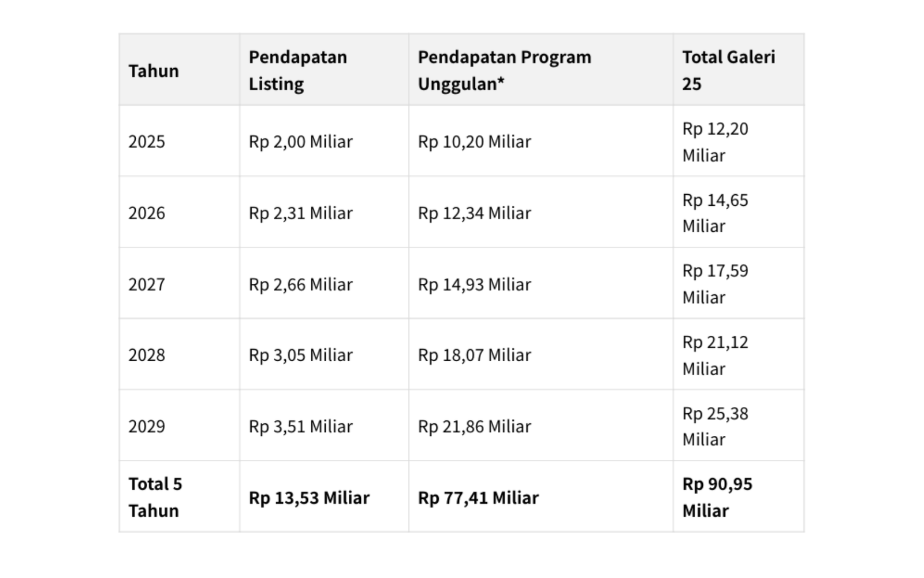Click the 2027 year cell
Image resolution: width=924 pixels, height=578 pixels.
[x=147, y=284]
